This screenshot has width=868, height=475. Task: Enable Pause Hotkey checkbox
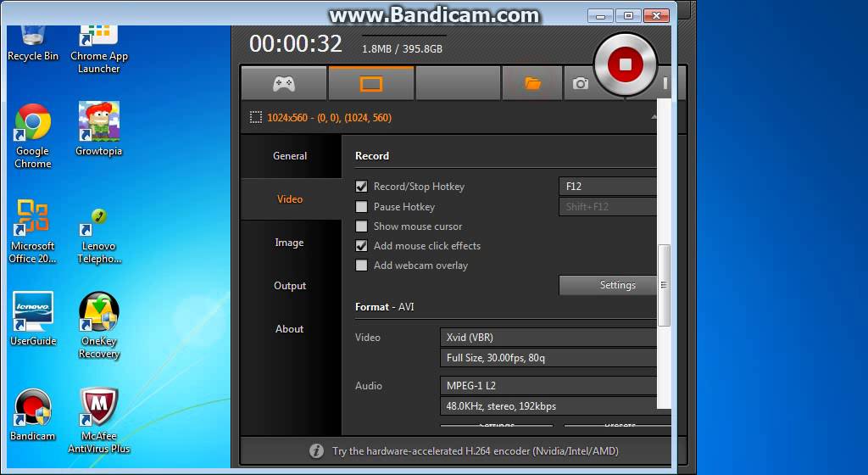tap(361, 206)
